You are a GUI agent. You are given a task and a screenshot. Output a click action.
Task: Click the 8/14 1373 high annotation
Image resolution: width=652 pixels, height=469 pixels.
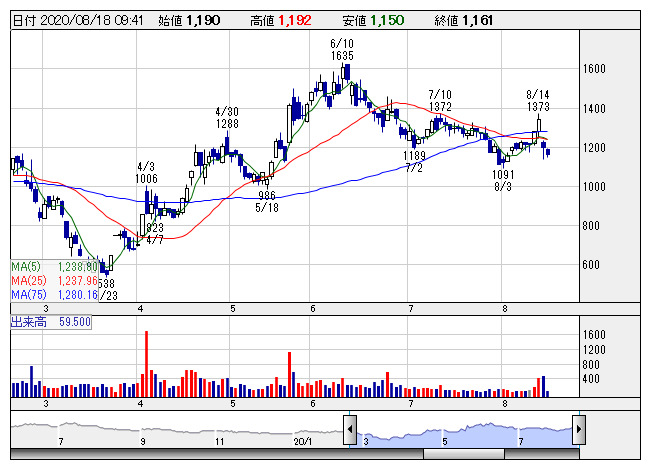click(x=538, y=101)
